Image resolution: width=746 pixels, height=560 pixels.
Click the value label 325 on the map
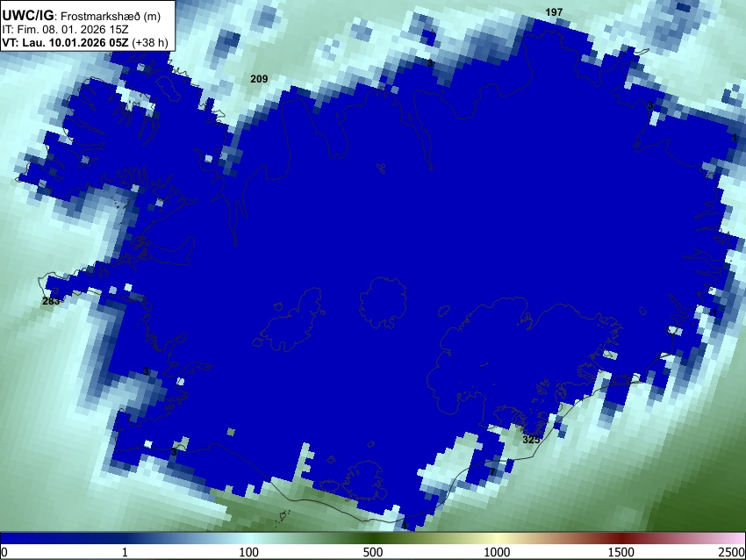point(531,440)
